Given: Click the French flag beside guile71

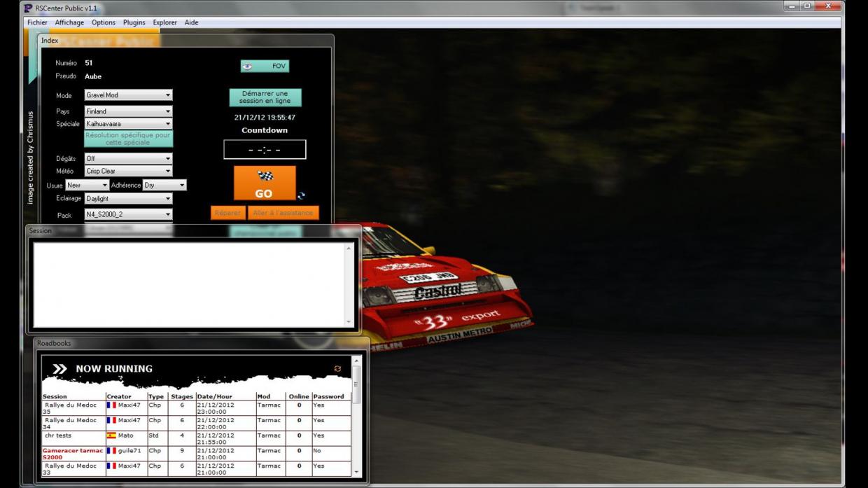Looking at the screenshot, I should coord(111,451).
